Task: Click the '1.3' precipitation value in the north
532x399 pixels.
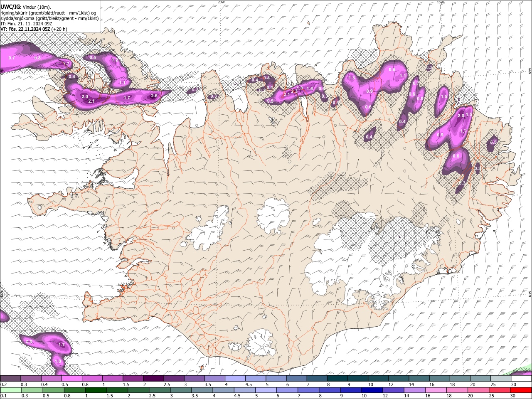Action: pyautogui.click(x=352, y=78)
